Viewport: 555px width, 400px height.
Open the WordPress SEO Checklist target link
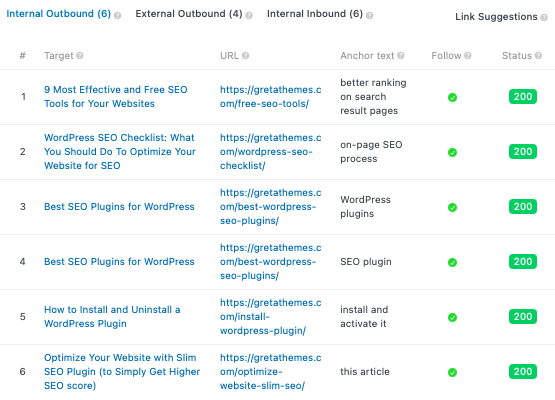pos(120,152)
